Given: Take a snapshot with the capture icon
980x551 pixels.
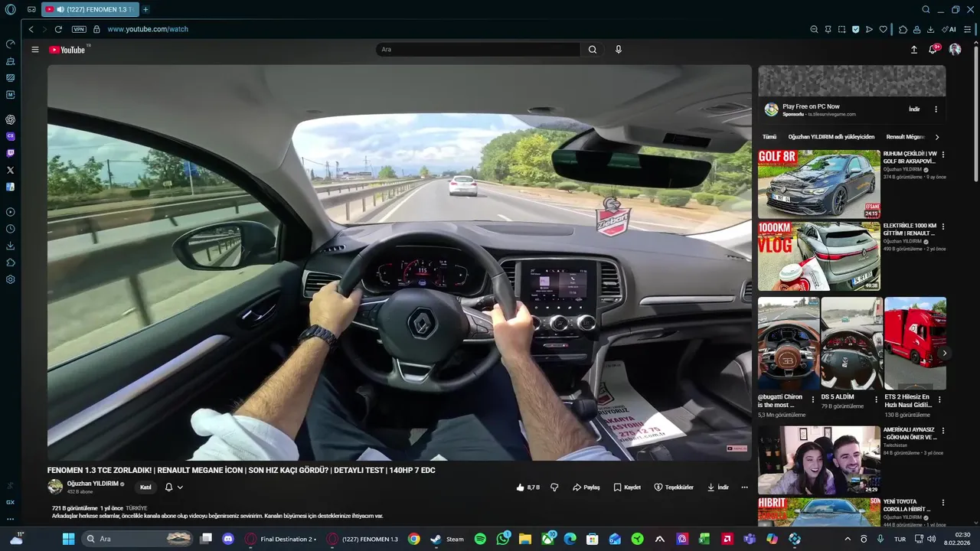Looking at the screenshot, I should pyautogui.click(x=841, y=29).
